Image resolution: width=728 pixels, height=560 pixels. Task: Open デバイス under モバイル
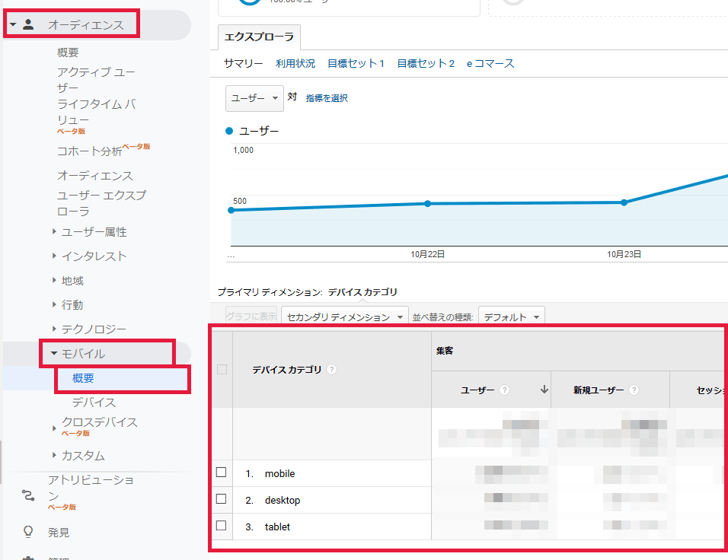point(94,402)
